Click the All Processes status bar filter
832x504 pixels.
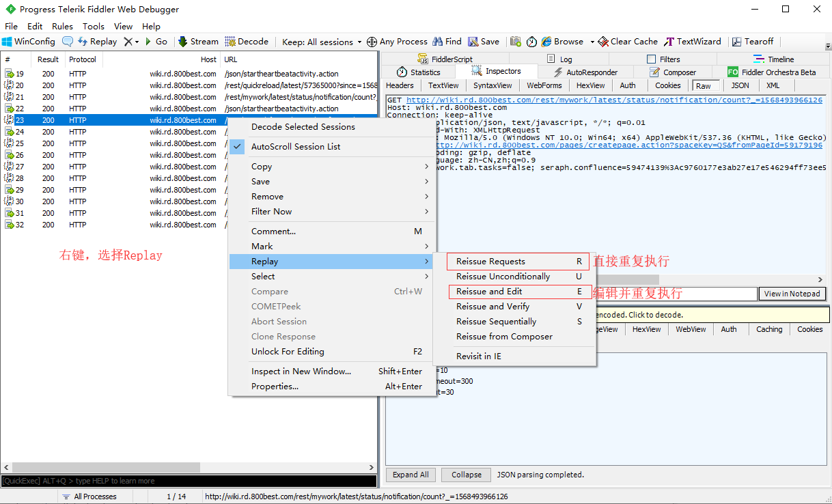[x=89, y=496]
